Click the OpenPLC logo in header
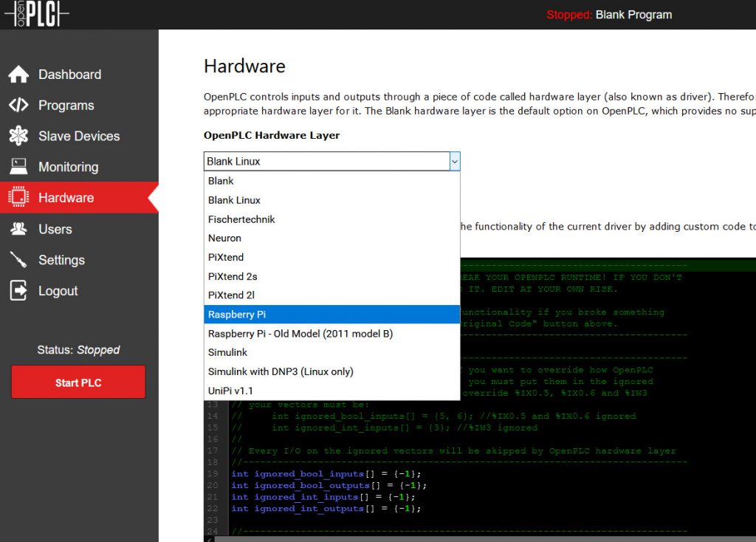756x542 pixels. 36,14
